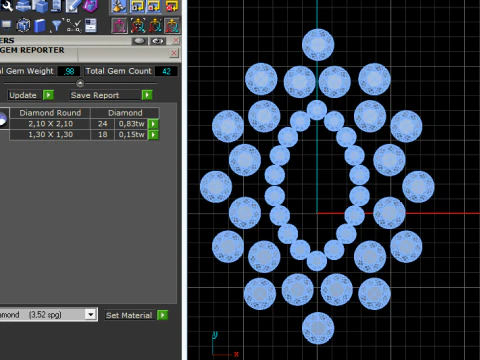Screen dimensions: 480x360
Task: Click the blue printer stack icon
Action: pos(23,6)
